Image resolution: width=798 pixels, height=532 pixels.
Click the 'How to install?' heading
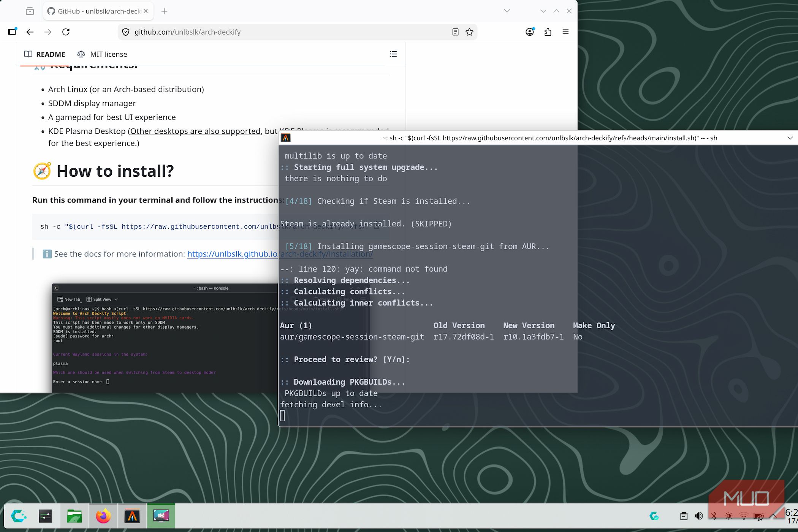pyautogui.click(x=115, y=171)
